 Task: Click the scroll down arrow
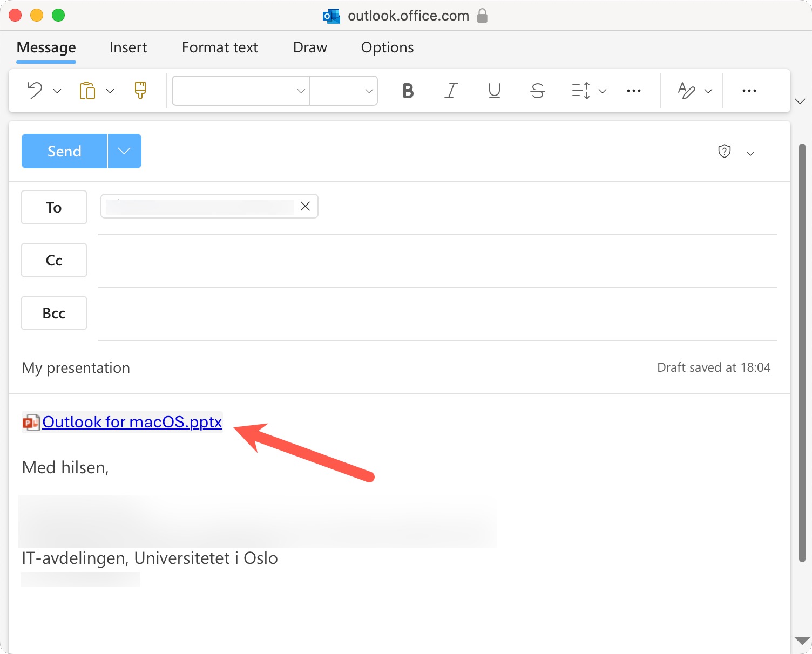pyautogui.click(x=802, y=641)
